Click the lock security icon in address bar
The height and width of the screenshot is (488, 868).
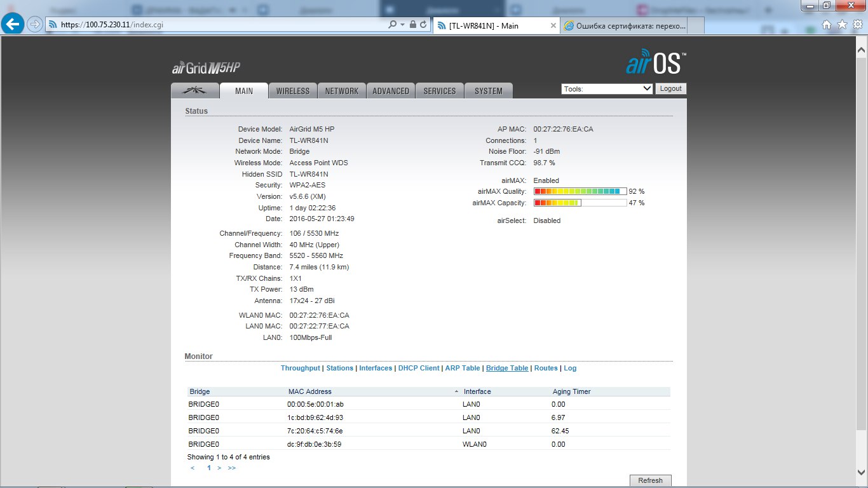[413, 24]
